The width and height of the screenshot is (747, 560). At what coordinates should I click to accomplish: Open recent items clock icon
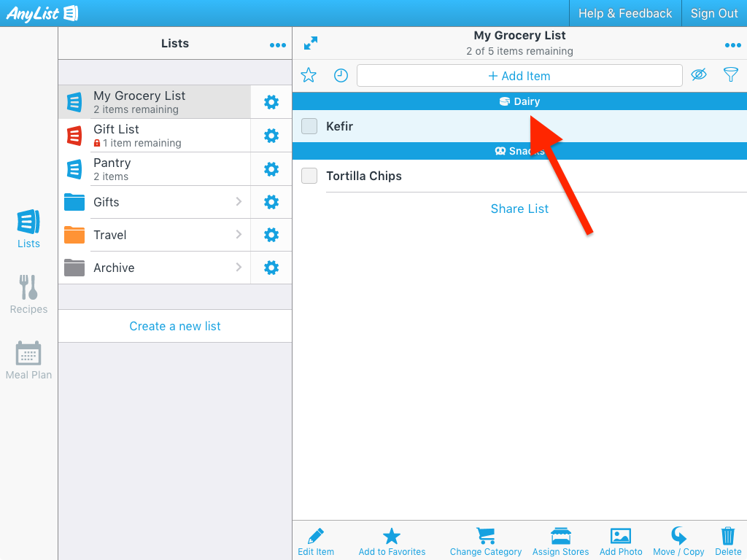341,75
